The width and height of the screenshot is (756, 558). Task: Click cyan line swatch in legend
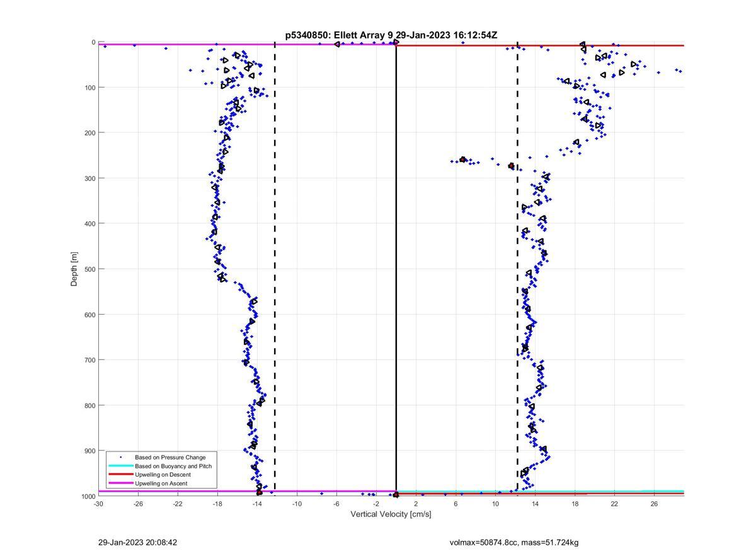pos(121,466)
